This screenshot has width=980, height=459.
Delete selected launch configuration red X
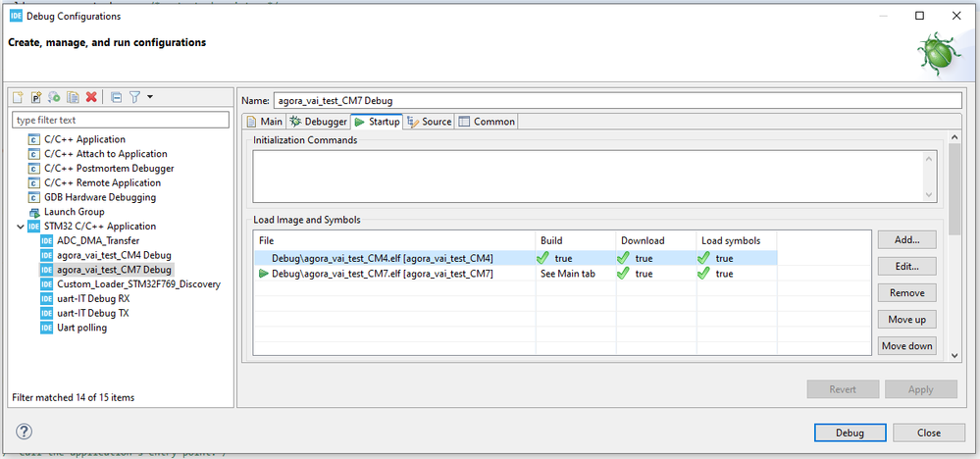91,97
